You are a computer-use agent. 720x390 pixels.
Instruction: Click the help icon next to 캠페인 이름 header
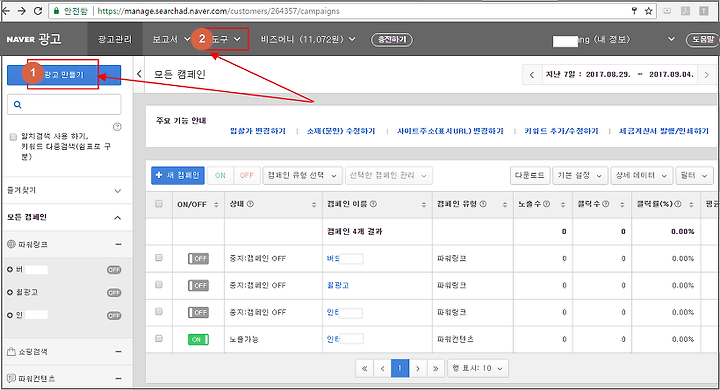point(373,204)
